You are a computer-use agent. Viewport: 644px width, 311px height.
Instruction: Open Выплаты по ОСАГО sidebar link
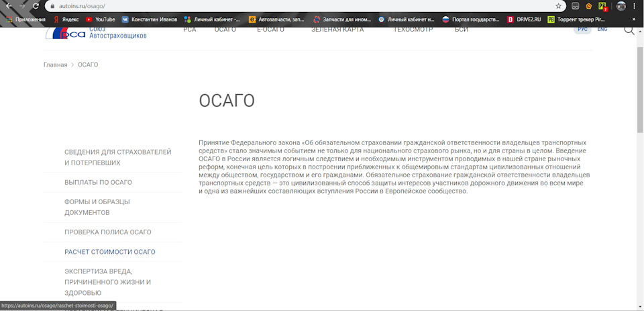pos(98,182)
